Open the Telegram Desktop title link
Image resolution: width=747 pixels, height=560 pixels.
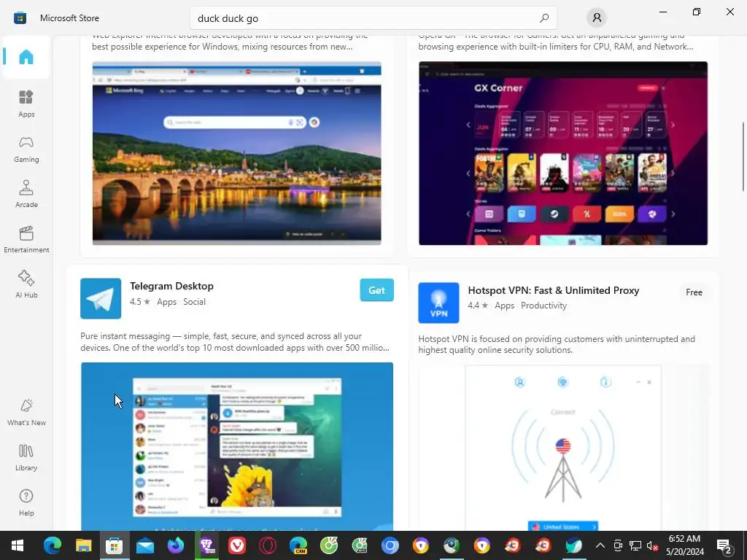[x=171, y=286]
